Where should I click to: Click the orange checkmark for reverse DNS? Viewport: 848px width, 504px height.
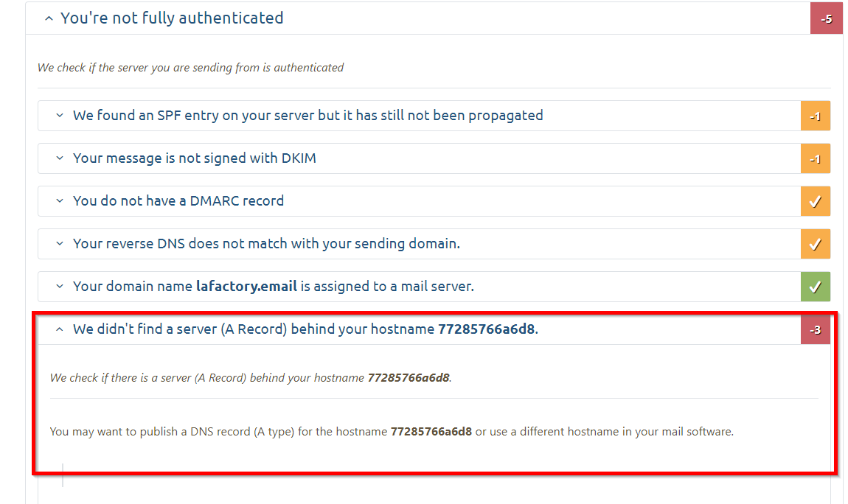pyautogui.click(x=815, y=244)
